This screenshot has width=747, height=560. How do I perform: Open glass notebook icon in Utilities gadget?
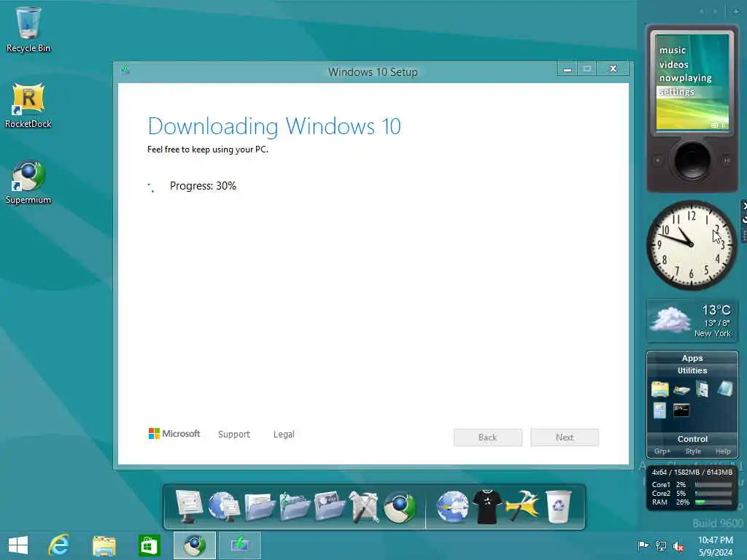pyautogui.click(x=724, y=389)
